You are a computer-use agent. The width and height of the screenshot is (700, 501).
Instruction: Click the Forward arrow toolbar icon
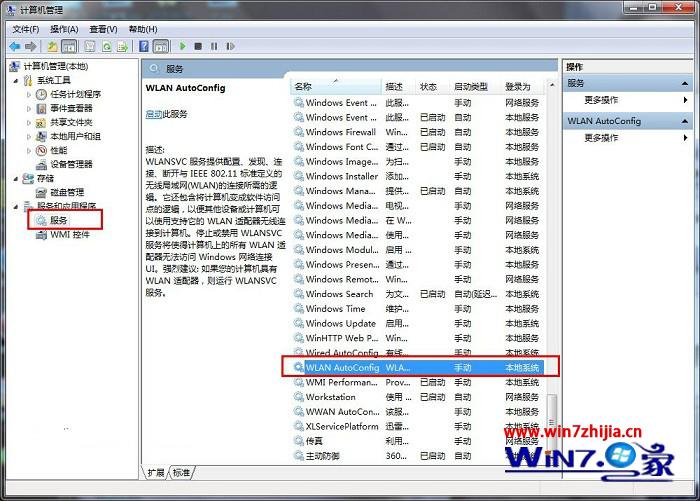coord(31,46)
